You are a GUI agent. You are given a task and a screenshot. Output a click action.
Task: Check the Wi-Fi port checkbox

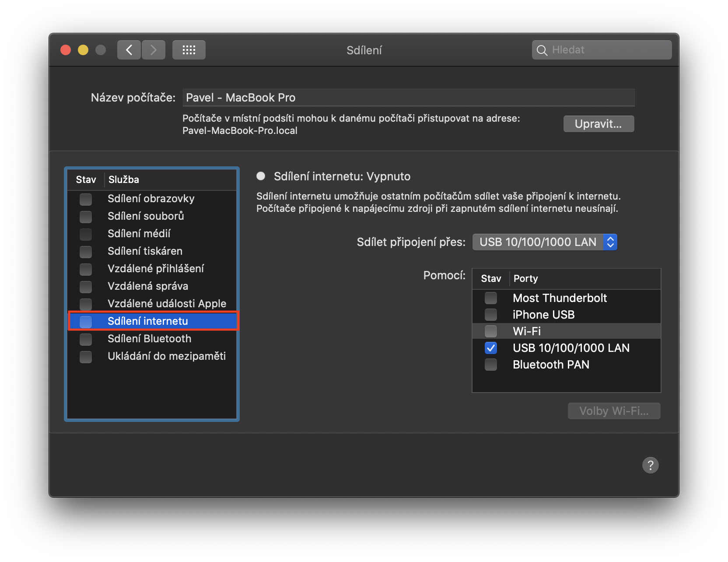click(x=491, y=331)
